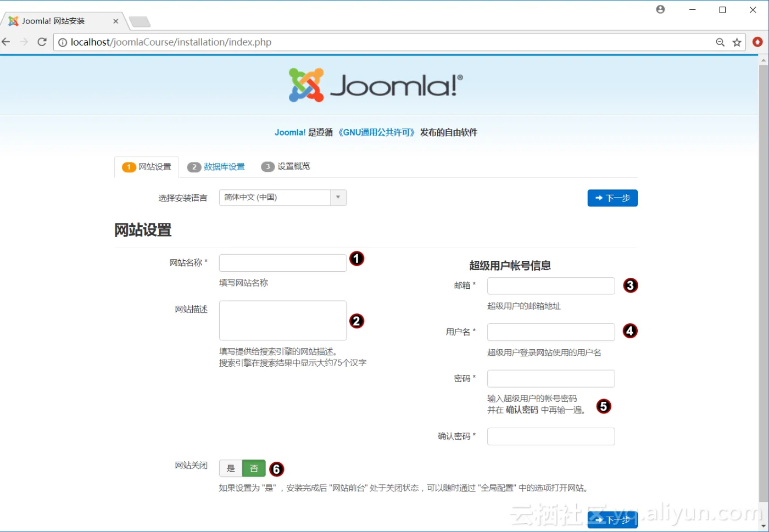Click the 填写网站名称 hint text
Image resolution: width=769 pixels, height=532 pixels.
click(243, 283)
